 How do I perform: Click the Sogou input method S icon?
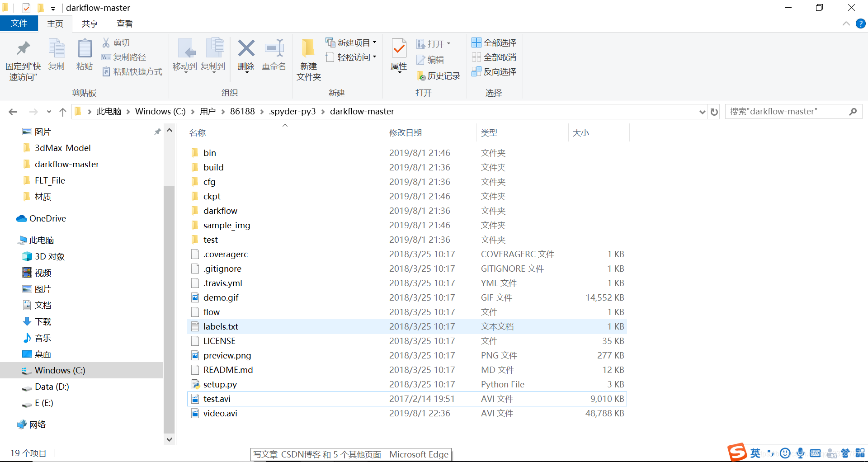pyautogui.click(x=737, y=452)
